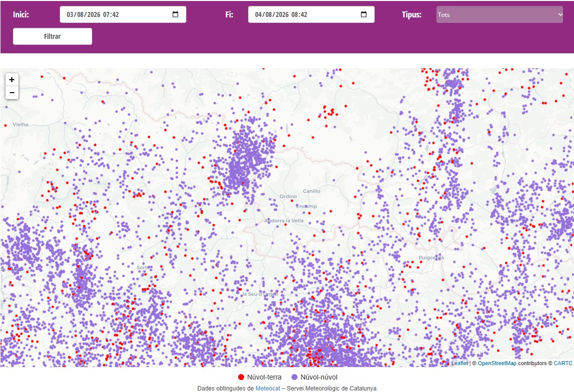Open calendar picker for Fi date
This screenshot has width=574, height=392.
pyautogui.click(x=364, y=14)
